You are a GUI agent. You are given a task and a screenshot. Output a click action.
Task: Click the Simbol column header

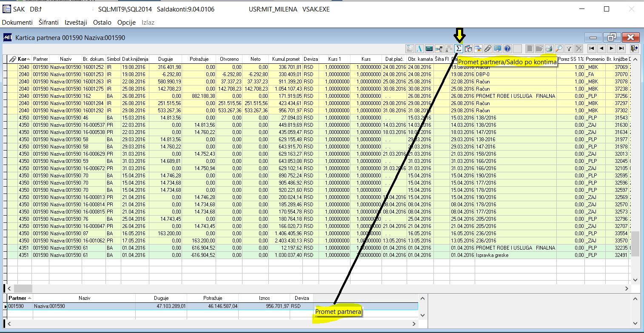click(114, 59)
